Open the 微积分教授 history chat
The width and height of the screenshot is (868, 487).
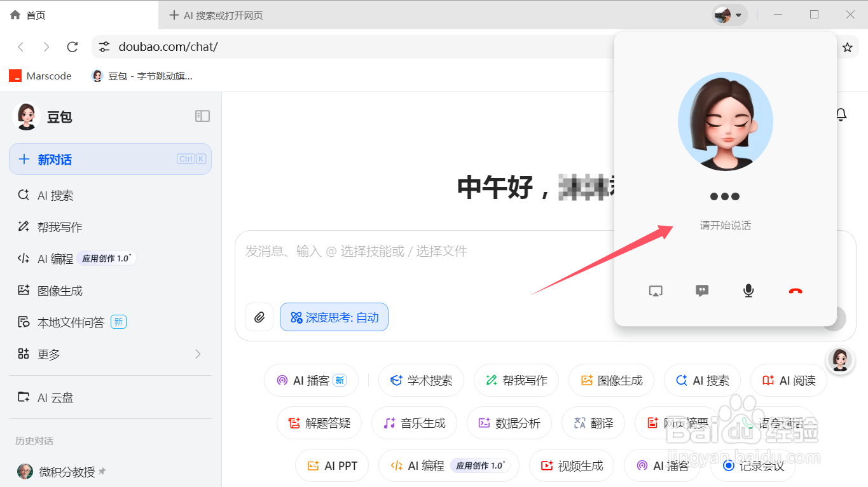pos(110,472)
